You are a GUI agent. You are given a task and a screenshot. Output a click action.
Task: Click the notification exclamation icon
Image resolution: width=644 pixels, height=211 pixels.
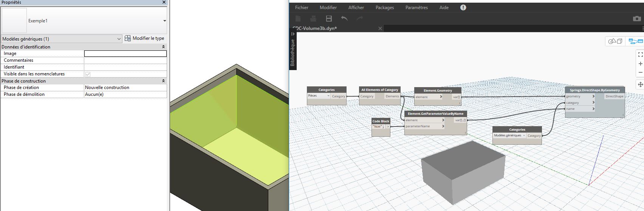463,8
